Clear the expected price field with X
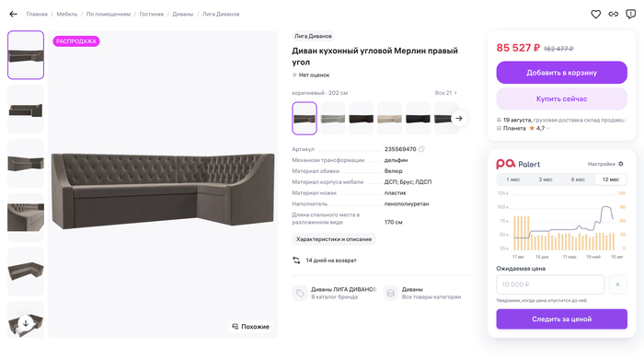 tap(617, 284)
